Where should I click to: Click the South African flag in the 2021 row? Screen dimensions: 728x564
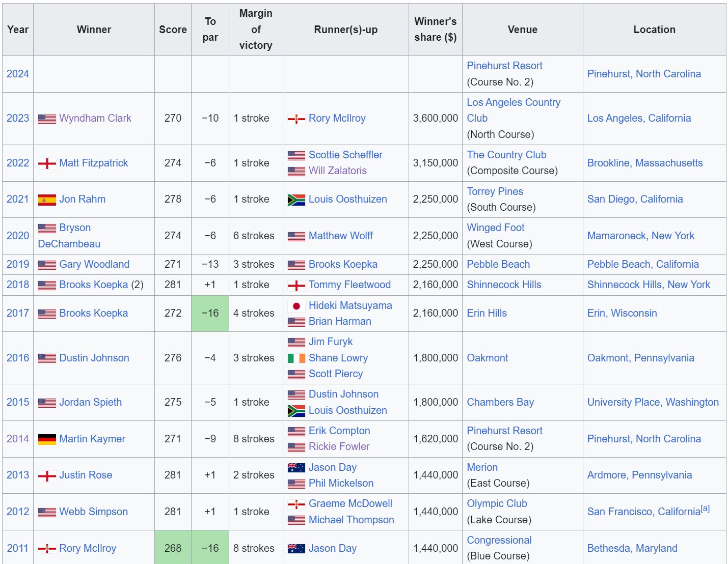click(x=296, y=200)
